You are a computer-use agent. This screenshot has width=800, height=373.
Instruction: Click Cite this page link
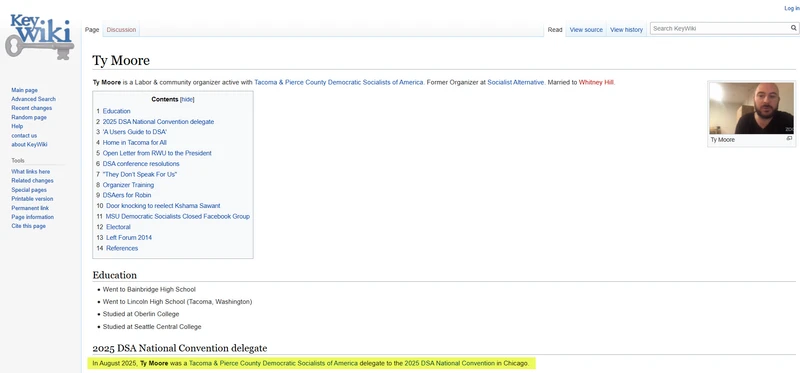(x=29, y=226)
